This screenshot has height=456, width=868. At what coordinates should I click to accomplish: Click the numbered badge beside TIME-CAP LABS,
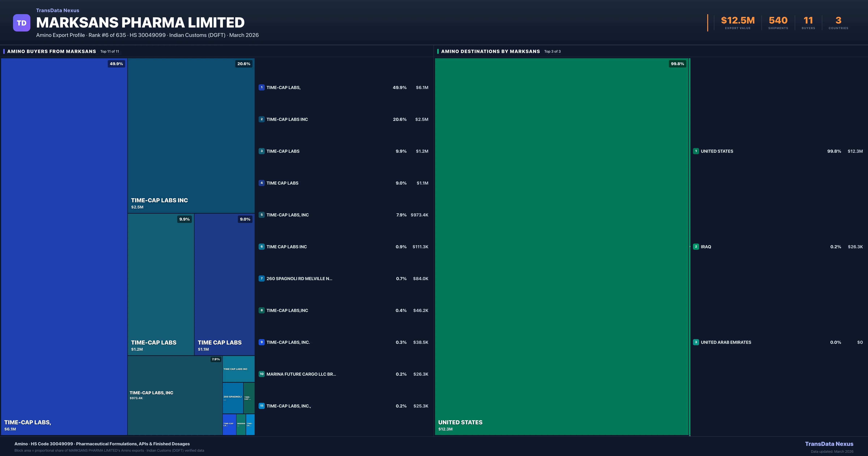point(262,87)
